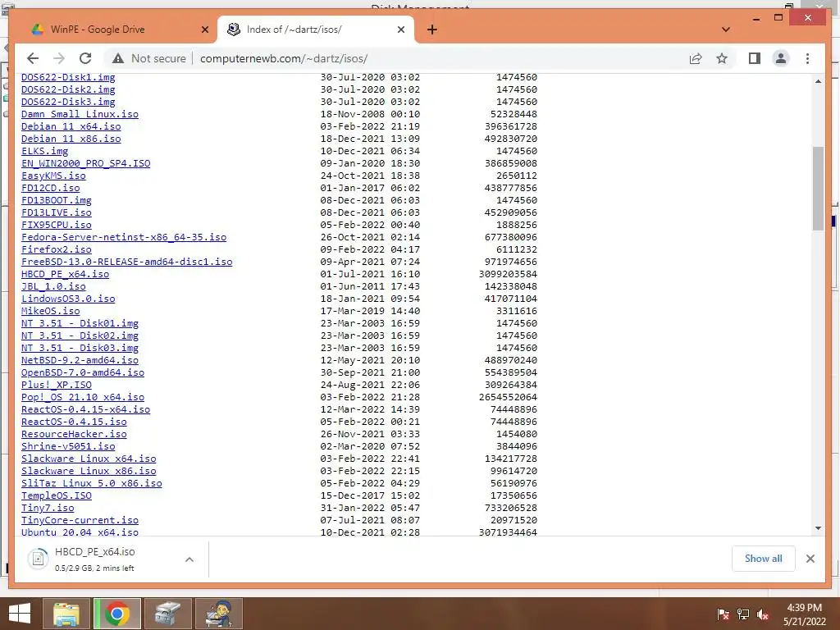
Task: Open the taskbar clock and date
Action: pos(804,614)
